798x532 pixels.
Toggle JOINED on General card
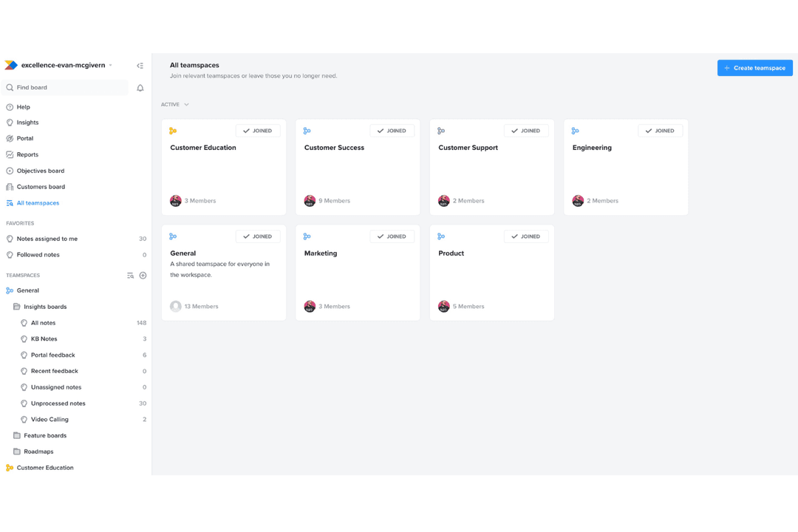258,236
